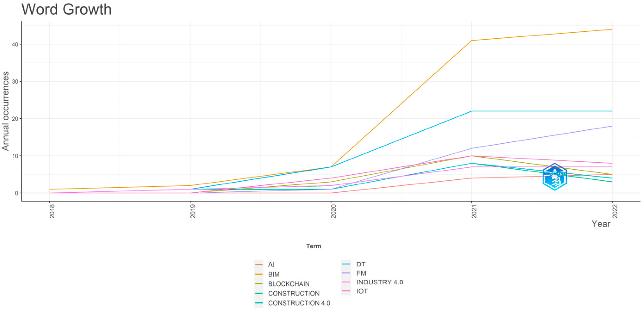Click the 2020 x-axis label
The image size is (644, 312).
334,211
